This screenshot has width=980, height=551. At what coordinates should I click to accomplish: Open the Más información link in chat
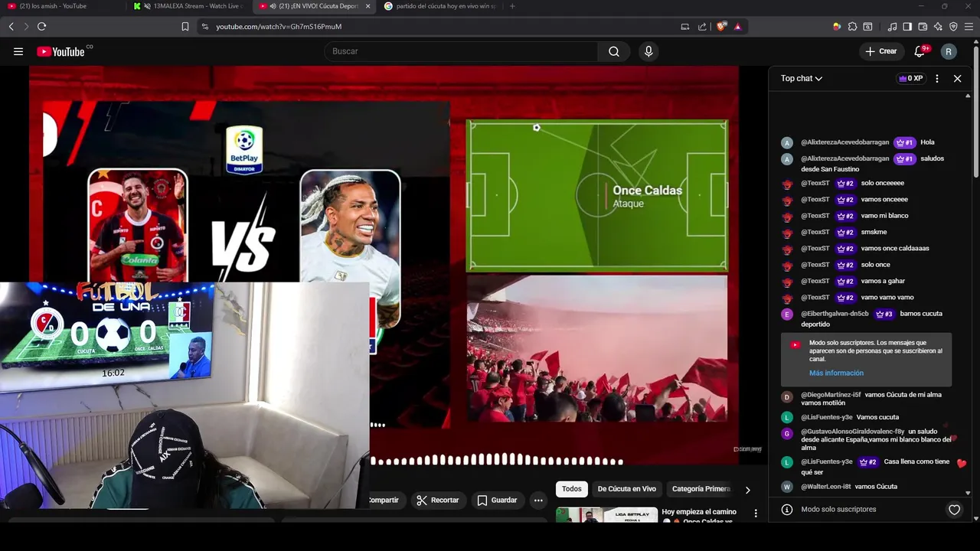click(836, 373)
